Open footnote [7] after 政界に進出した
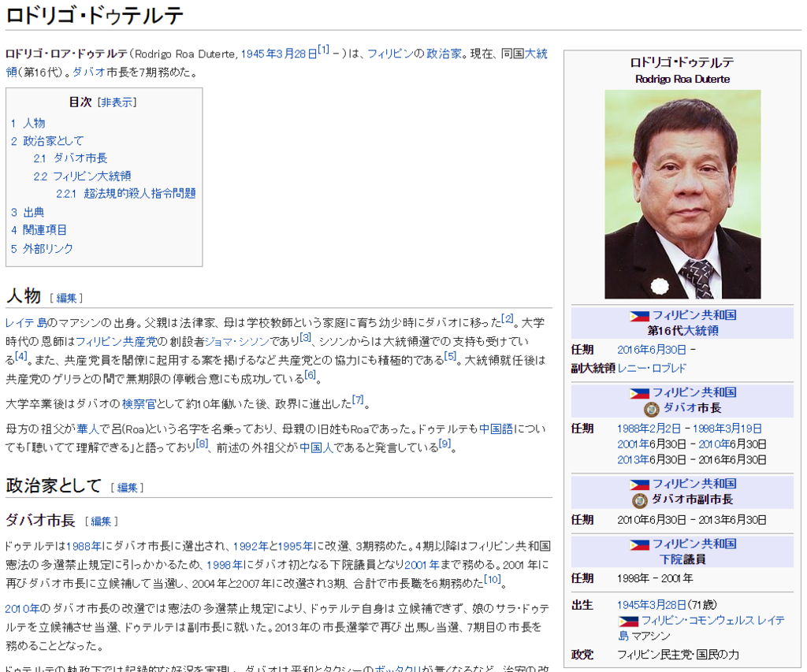The height and width of the screenshot is (672, 807). pyautogui.click(x=359, y=399)
